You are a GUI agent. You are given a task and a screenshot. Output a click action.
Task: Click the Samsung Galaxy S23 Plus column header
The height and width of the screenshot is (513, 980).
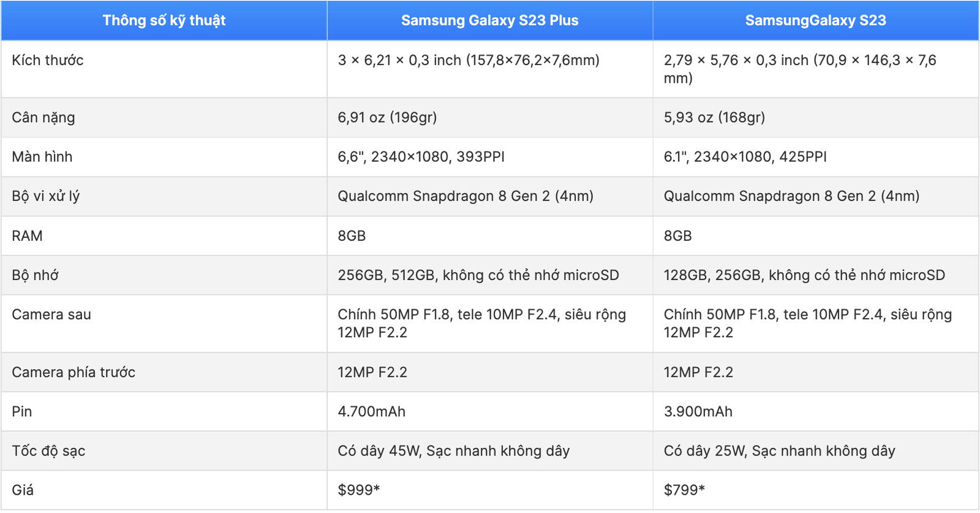click(x=489, y=20)
